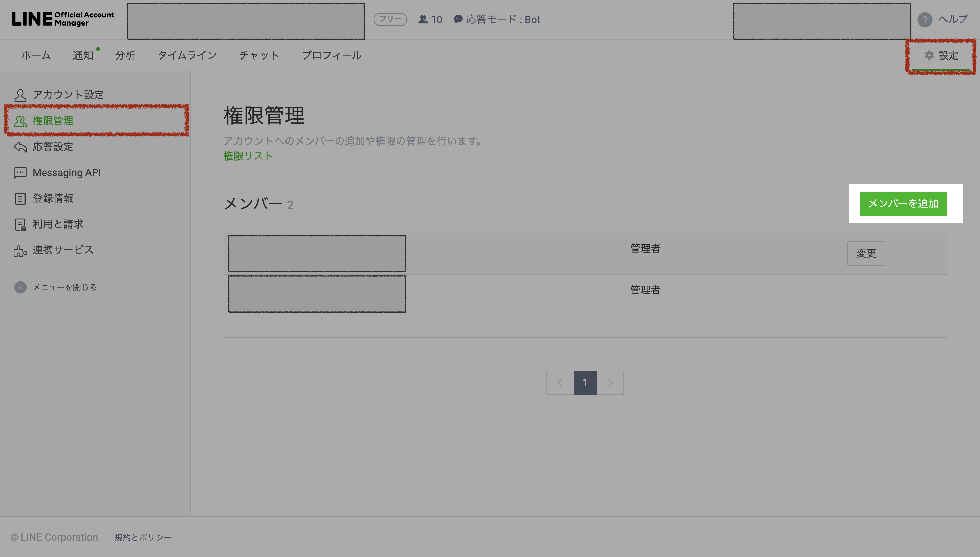Click 変更 button for first member
This screenshot has width=980, height=557.
point(866,253)
